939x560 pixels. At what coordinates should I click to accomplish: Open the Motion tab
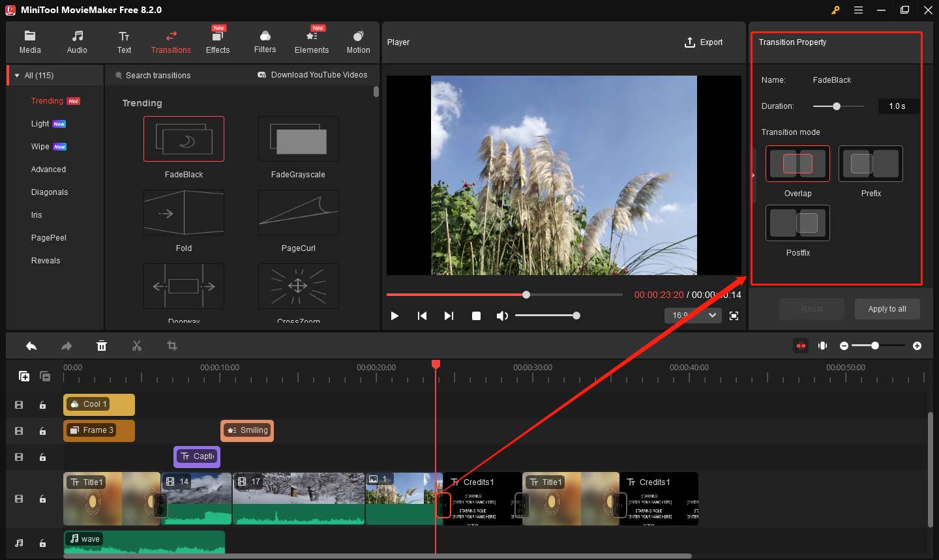click(x=358, y=42)
